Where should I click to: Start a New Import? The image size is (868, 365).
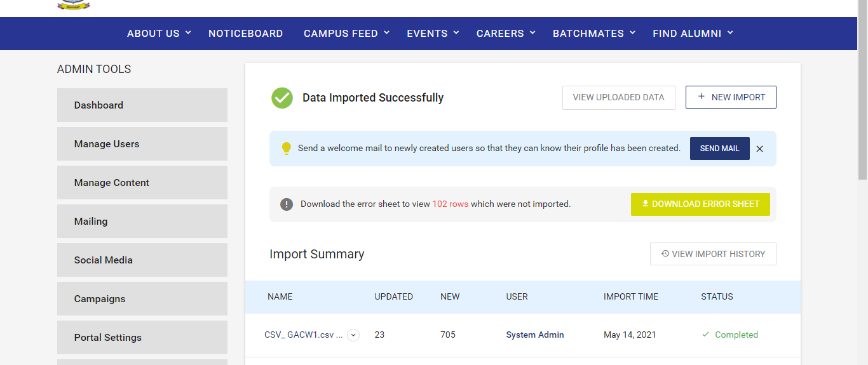pyautogui.click(x=731, y=97)
